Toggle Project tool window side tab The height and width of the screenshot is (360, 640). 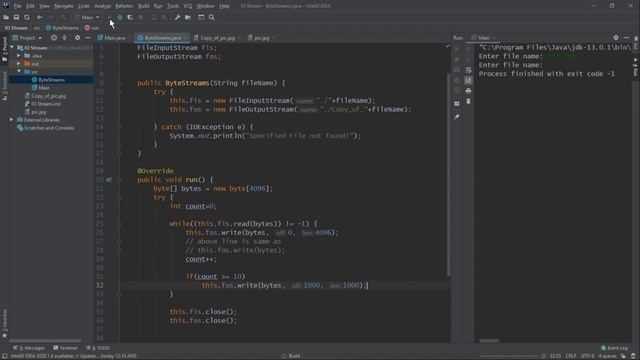coord(4,49)
